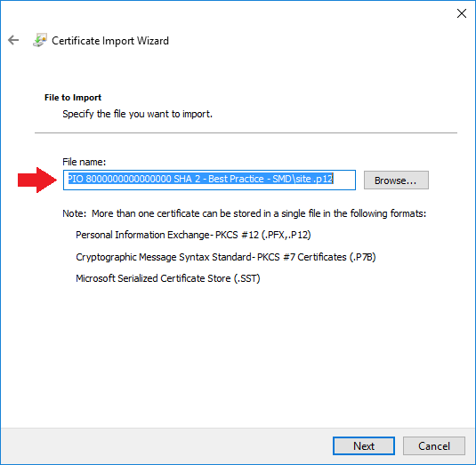Click the Certificate Import Wizard icon
Image resolution: width=476 pixels, height=465 pixels.
40,40
